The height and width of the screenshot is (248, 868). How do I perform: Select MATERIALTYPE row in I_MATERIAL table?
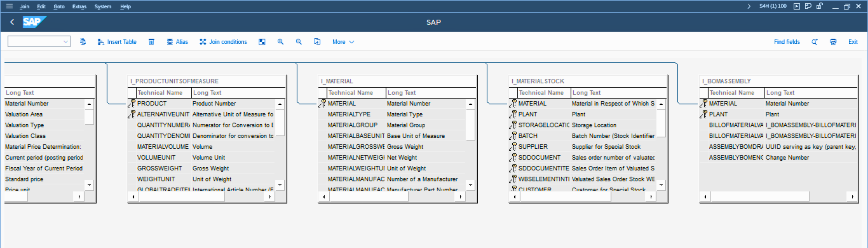(x=349, y=114)
